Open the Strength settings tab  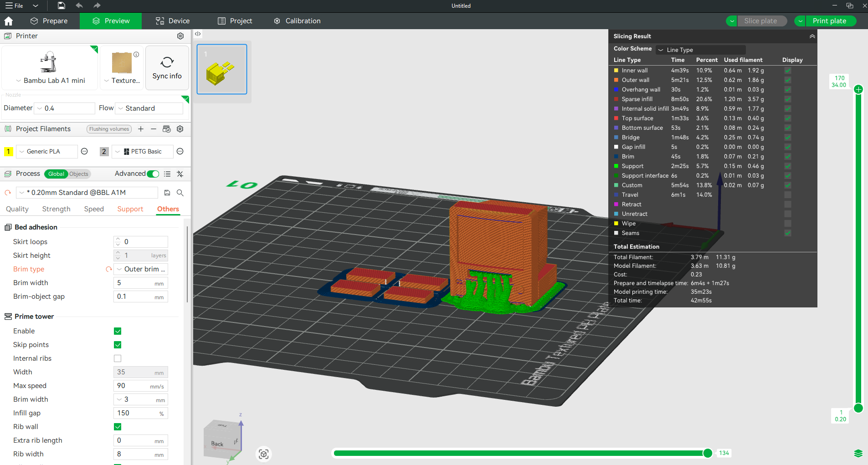(56, 209)
